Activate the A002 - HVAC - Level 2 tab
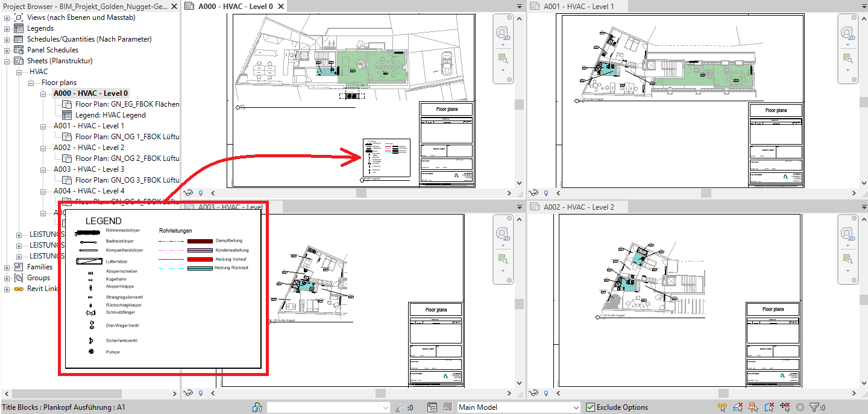Screen dimensions: 868x414 [x=579, y=207]
